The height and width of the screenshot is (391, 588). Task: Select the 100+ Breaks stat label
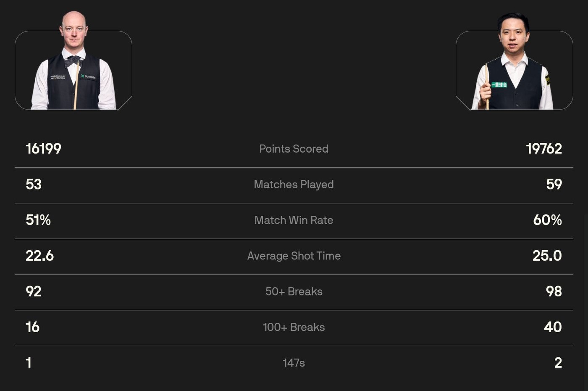pyautogui.click(x=294, y=328)
